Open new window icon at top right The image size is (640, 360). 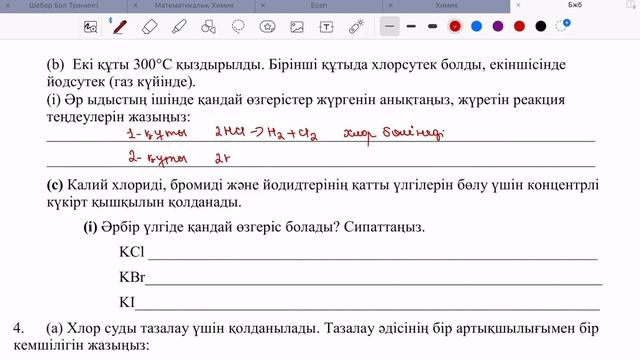pyautogui.click(x=631, y=5)
